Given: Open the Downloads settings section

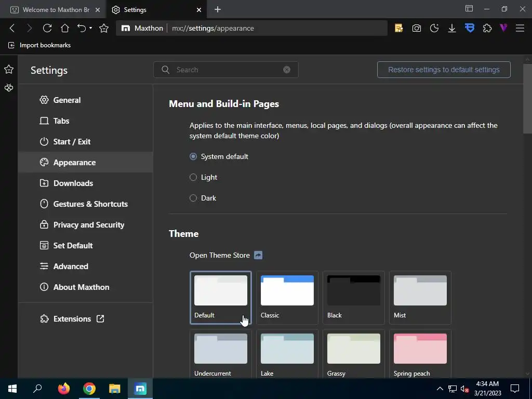Looking at the screenshot, I should [x=85, y=183].
